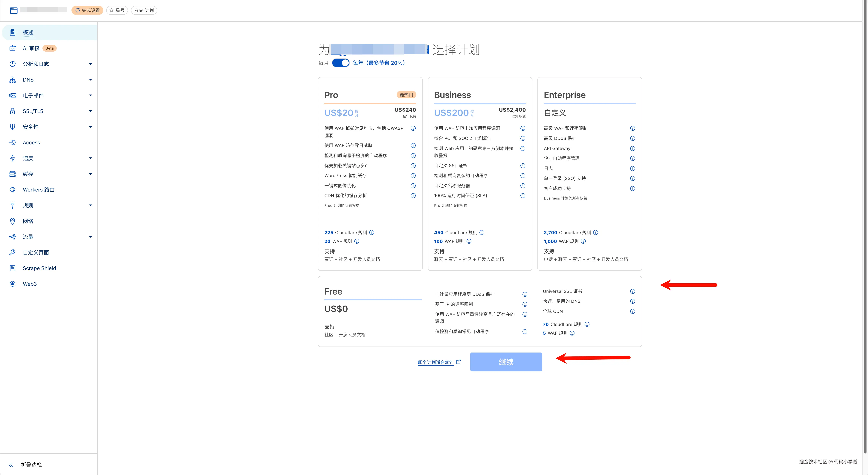
Task: Star the site with the 星号 button
Action: coord(117,10)
